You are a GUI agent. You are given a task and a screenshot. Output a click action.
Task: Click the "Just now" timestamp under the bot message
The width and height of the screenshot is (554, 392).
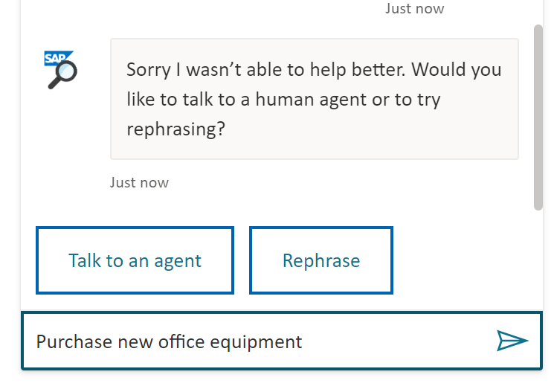[139, 183]
